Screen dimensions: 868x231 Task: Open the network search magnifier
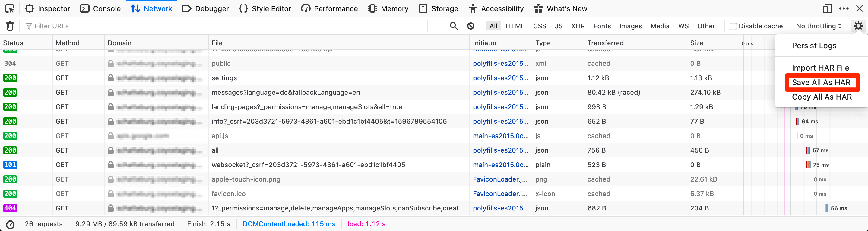click(454, 26)
